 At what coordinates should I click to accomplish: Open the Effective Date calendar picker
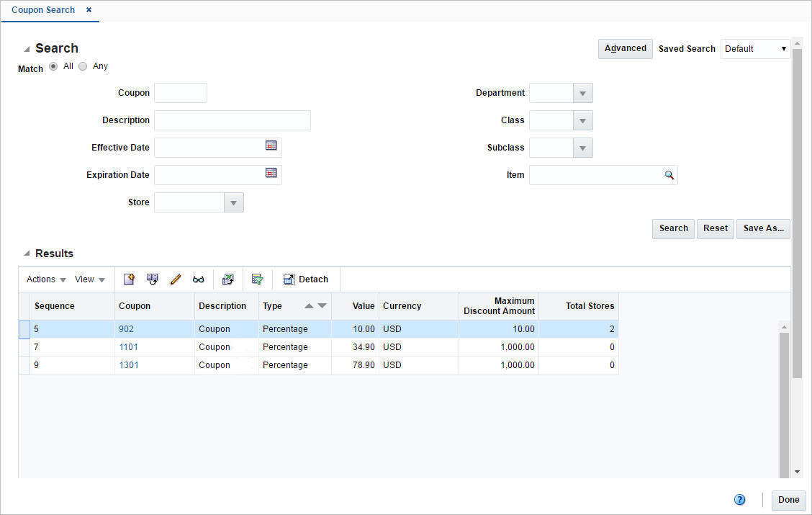coord(271,145)
